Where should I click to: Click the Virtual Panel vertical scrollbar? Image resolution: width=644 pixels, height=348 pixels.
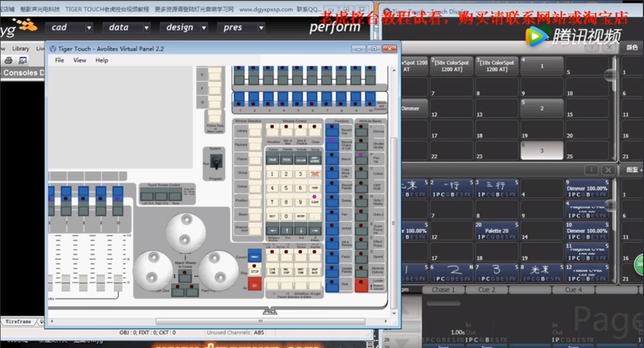tap(394, 224)
